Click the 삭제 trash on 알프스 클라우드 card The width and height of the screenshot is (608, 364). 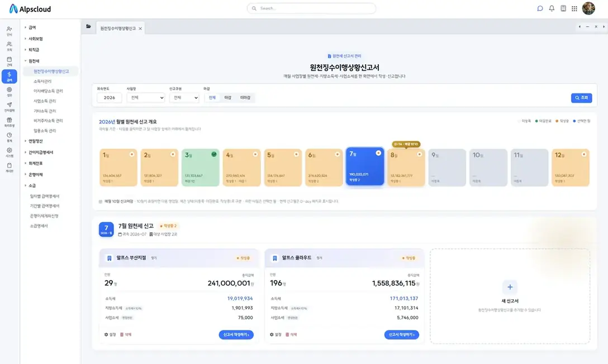coord(291,334)
